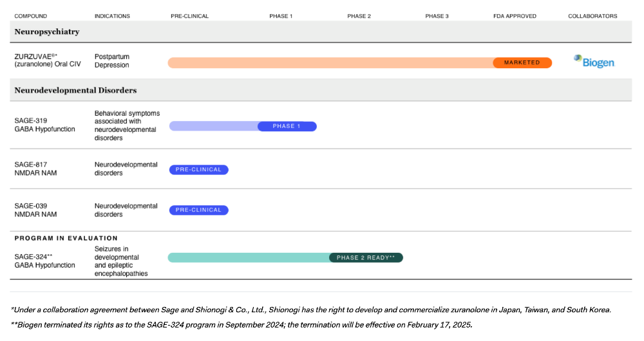Click the Biogen SAGE-324 termination footnote
This screenshot has height=341, width=644.
tap(241, 325)
